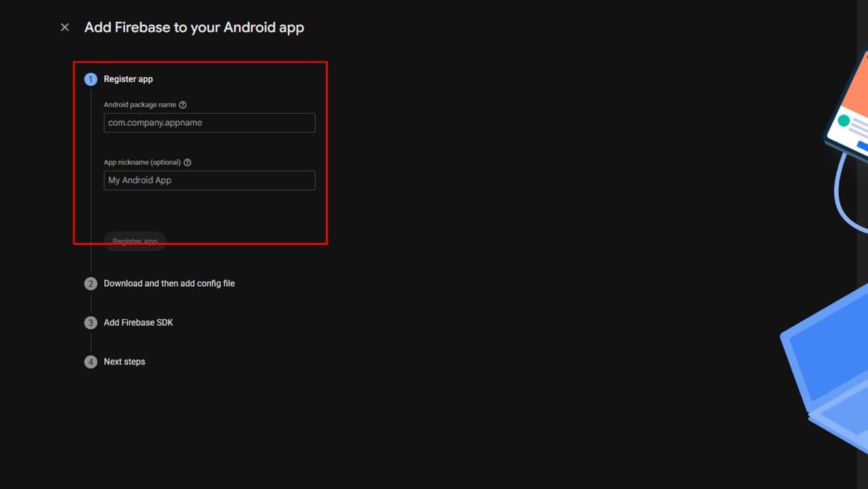Click the 'App nickname (optional)' label
868x489 pixels.
pos(142,163)
